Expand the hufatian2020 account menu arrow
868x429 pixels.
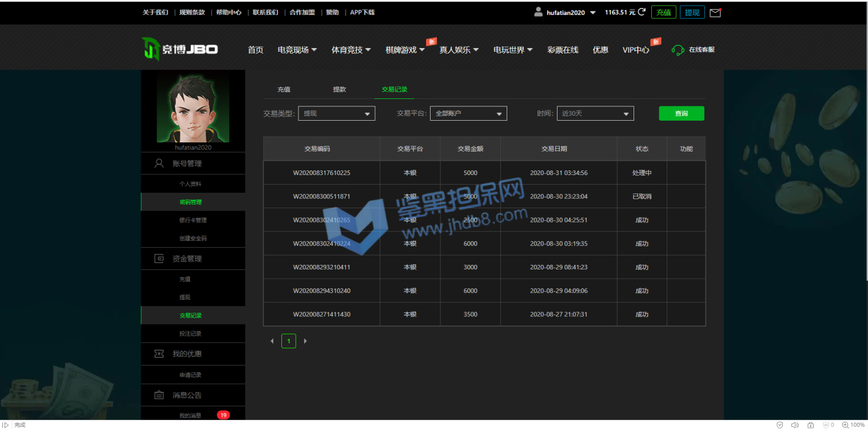click(x=593, y=13)
